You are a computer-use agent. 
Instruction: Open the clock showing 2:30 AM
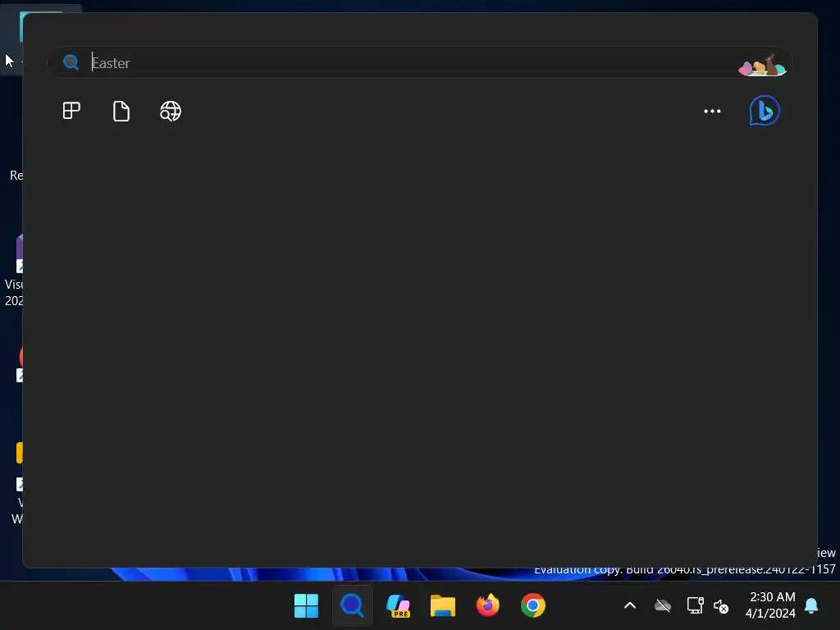pos(770,605)
